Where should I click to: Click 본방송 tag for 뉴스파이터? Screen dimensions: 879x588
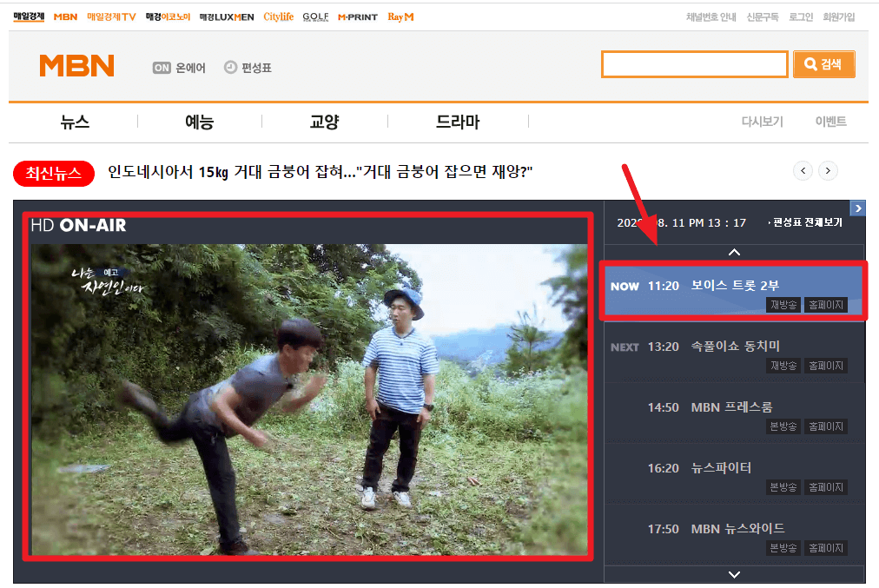(x=783, y=487)
